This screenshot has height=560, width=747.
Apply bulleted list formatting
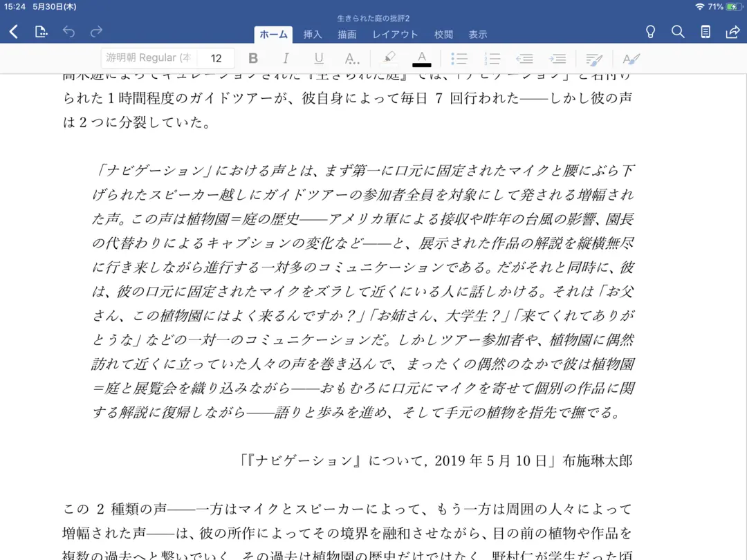(459, 59)
